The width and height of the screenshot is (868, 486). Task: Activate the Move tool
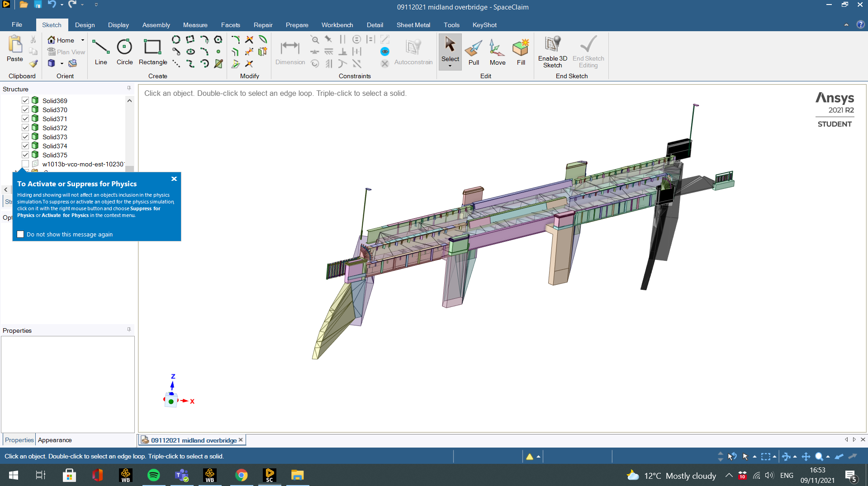click(x=497, y=51)
